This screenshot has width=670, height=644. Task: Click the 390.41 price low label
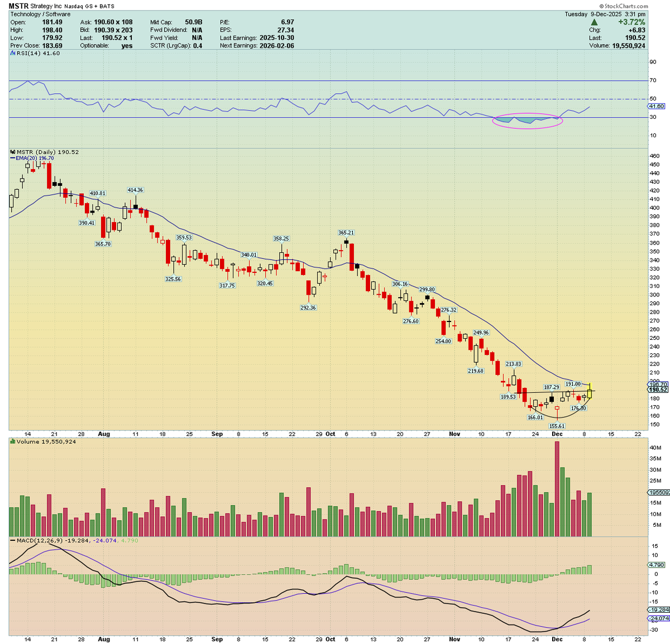point(87,223)
